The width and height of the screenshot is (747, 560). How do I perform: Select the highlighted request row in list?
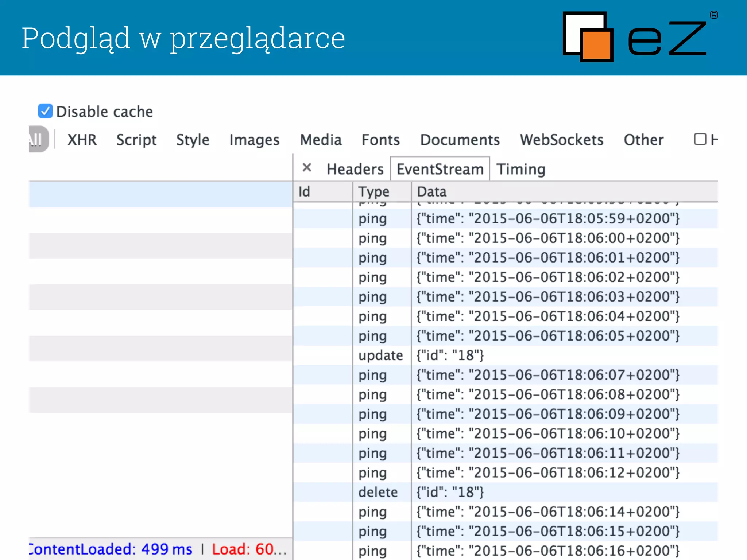click(160, 194)
